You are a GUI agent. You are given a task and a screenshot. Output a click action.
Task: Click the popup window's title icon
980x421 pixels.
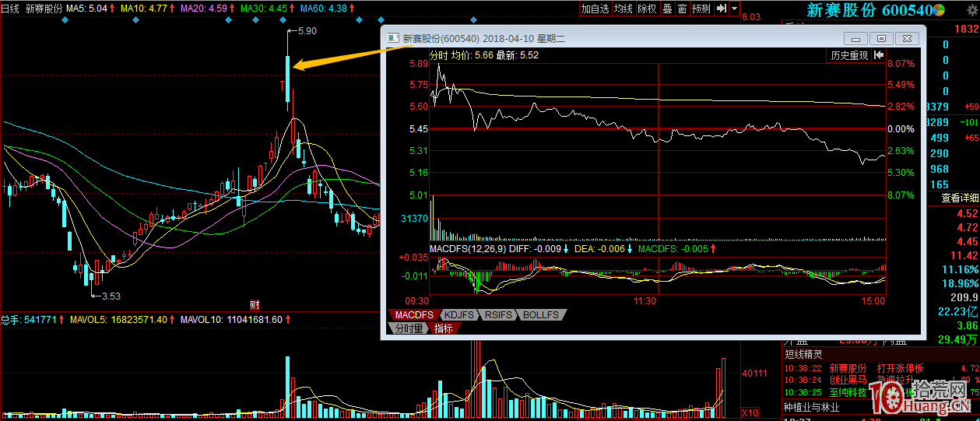click(393, 37)
